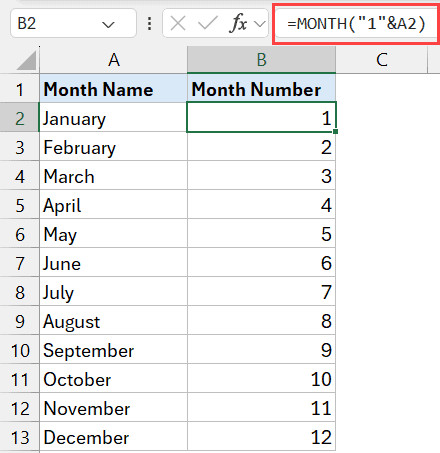
Task: Open the Insert Function fx icon
Action: (238, 24)
